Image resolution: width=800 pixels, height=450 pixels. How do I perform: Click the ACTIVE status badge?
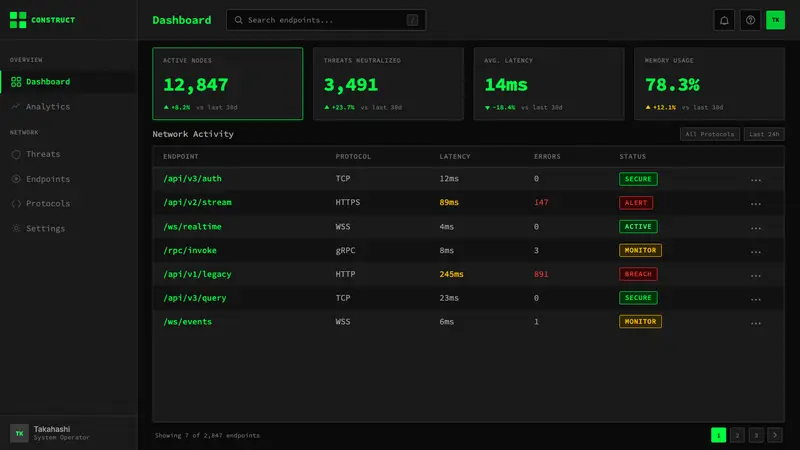(638, 227)
